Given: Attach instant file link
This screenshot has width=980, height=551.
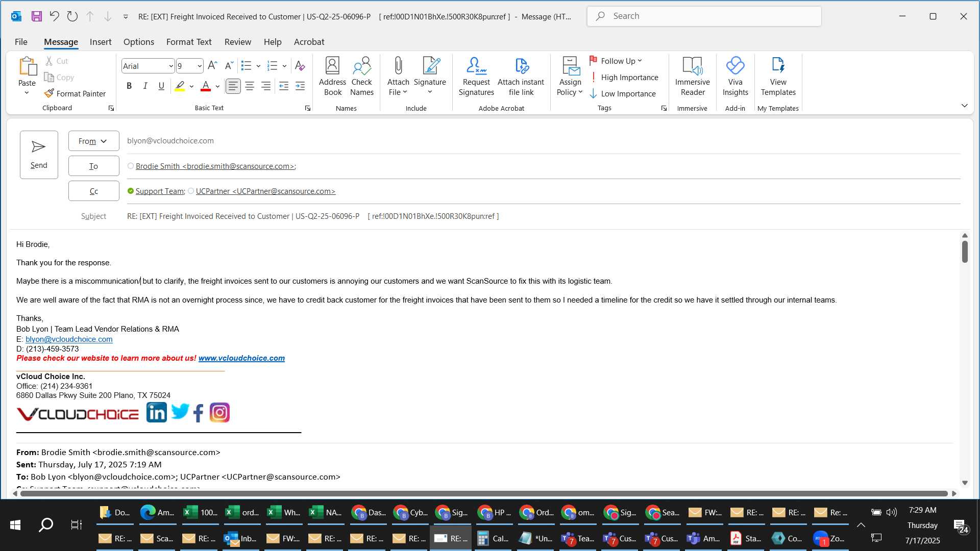Looking at the screenshot, I should [x=521, y=76].
